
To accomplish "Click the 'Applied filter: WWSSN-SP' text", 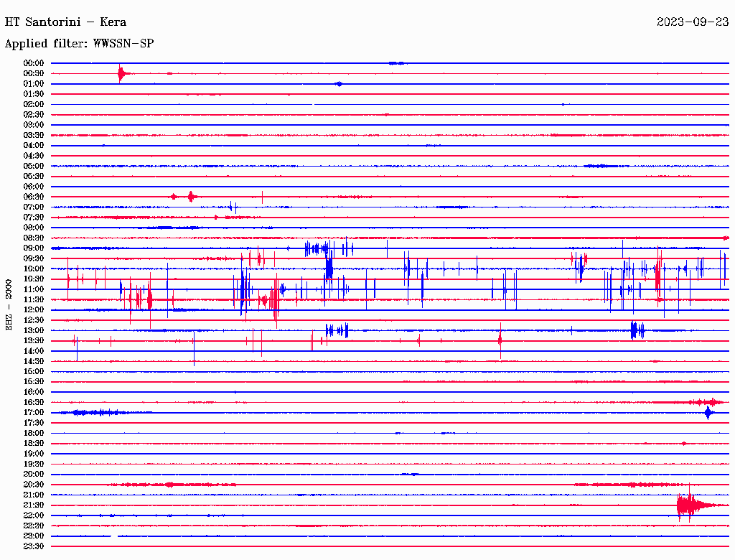I will 79,44.
